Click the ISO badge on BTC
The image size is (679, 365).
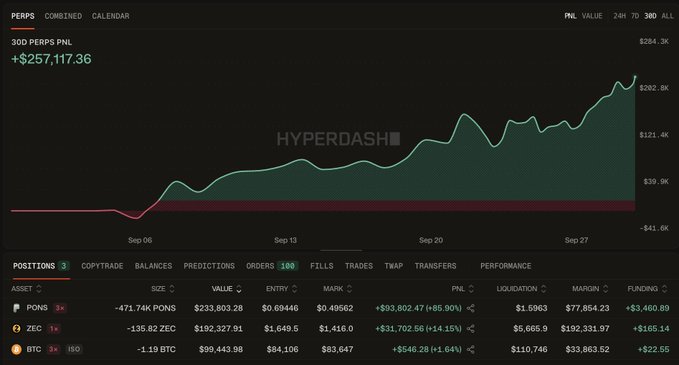tap(74, 349)
